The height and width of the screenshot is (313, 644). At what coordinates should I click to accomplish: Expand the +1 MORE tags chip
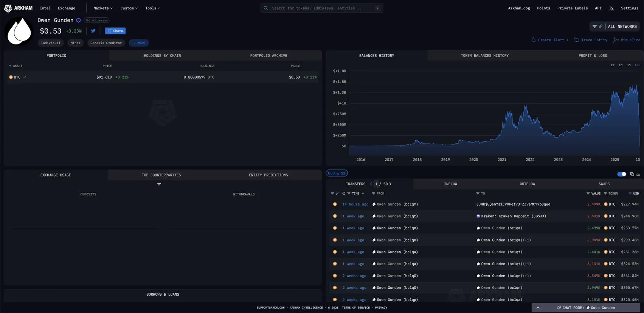pos(138,43)
